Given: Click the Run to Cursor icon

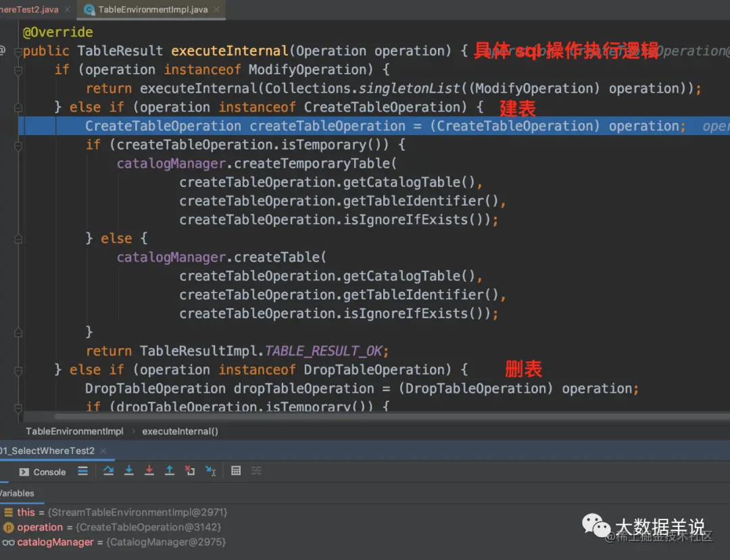Looking at the screenshot, I should [210, 471].
